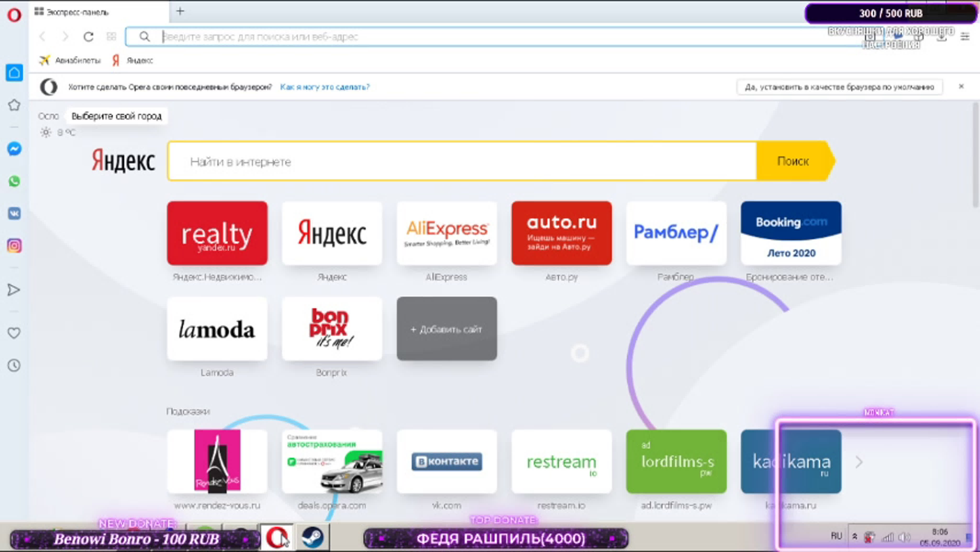Click the Opera taskbar icon
Image resolution: width=980 pixels, height=552 pixels.
277,537
